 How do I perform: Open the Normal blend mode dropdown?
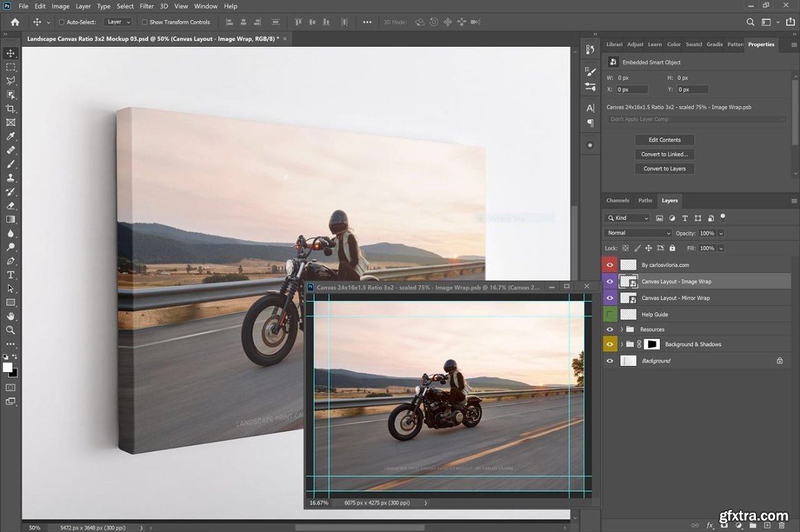point(638,233)
